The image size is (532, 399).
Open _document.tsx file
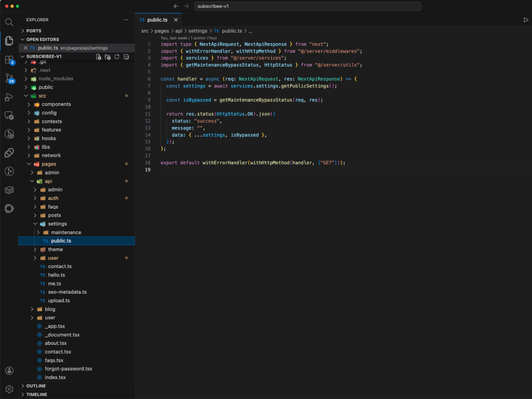click(77, 335)
